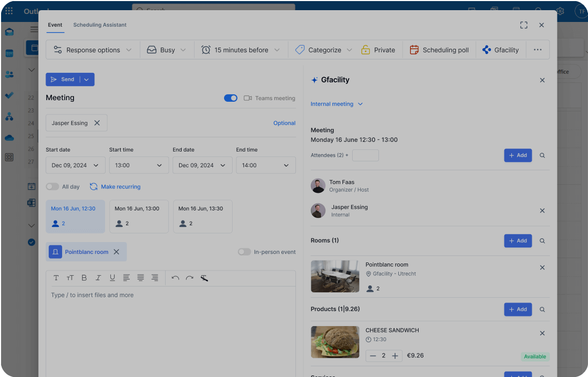The height and width of the screenshot is (377, 588).
Task: Expand the event window to full screen
Action: [524, 25]
